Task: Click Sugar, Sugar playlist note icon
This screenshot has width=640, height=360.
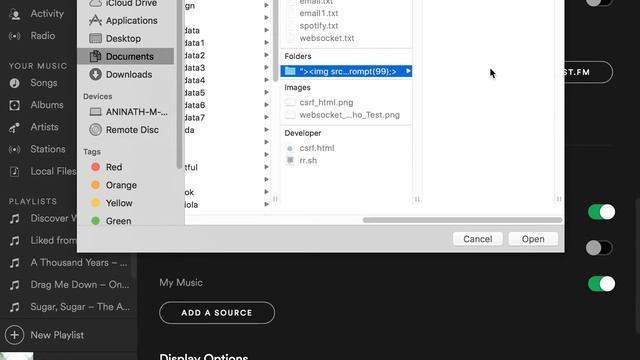Action: (15, 307)
